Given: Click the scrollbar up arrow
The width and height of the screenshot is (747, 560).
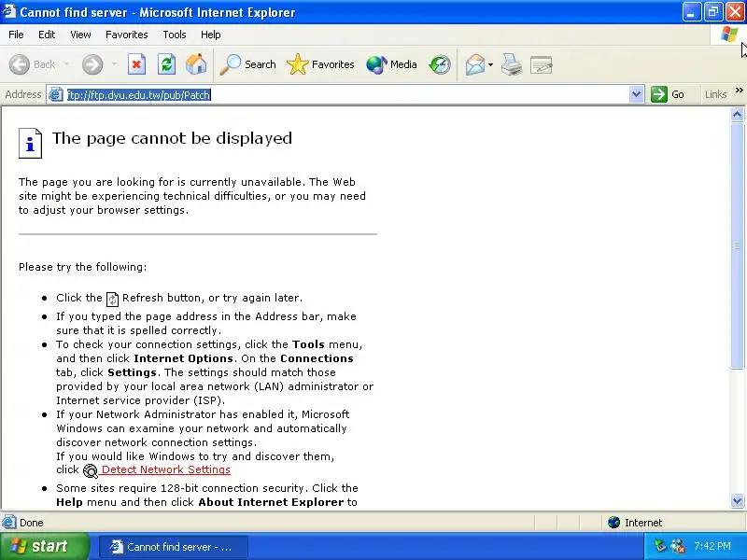Looking at the screenshot, I should click(x=737, y=115).
